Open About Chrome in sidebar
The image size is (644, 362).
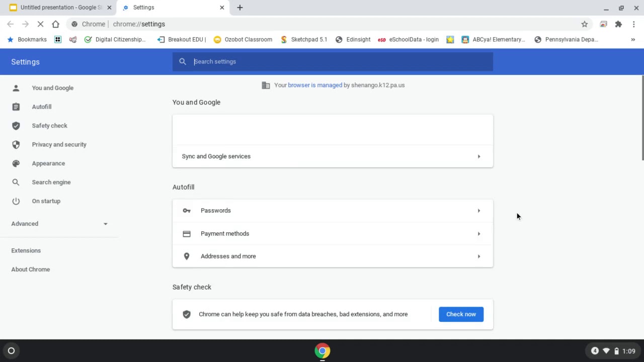(x=31, y=269)
